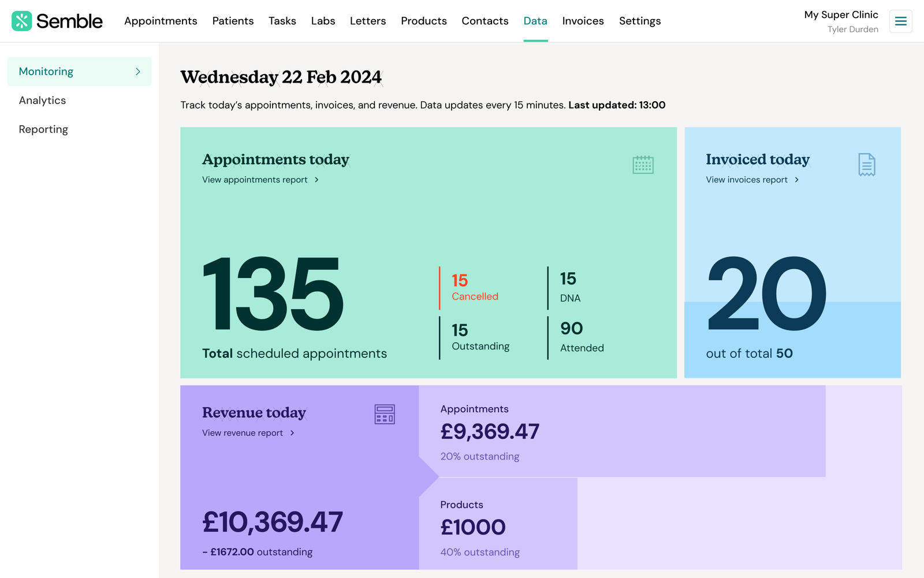Open the hamburger menu in the header
Image resolution: width=924 pixels, height=578 pixels.
click(900, 21)
